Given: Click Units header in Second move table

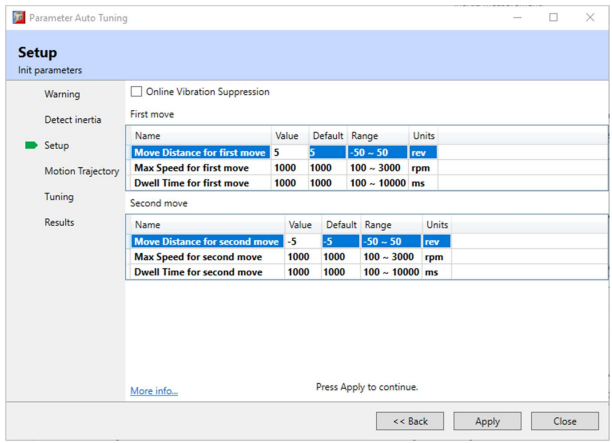Looking at the screenshot, I should click(437, 224).
